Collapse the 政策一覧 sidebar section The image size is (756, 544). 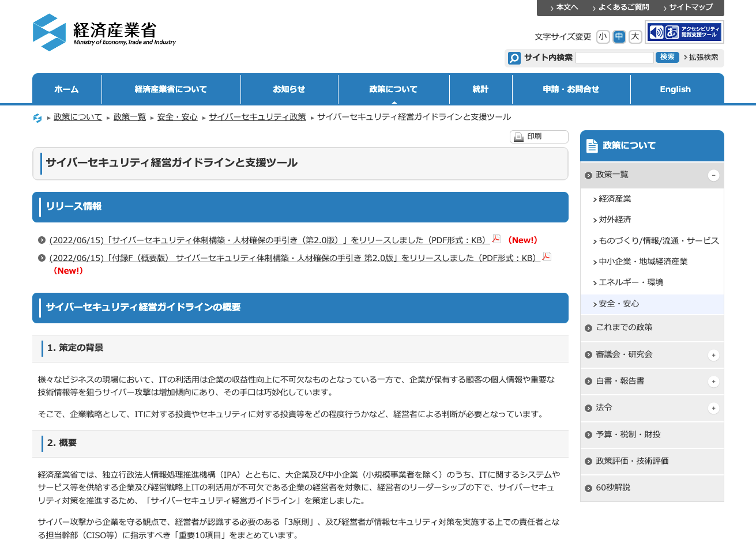pyautogui.click(x=713, y=175)
